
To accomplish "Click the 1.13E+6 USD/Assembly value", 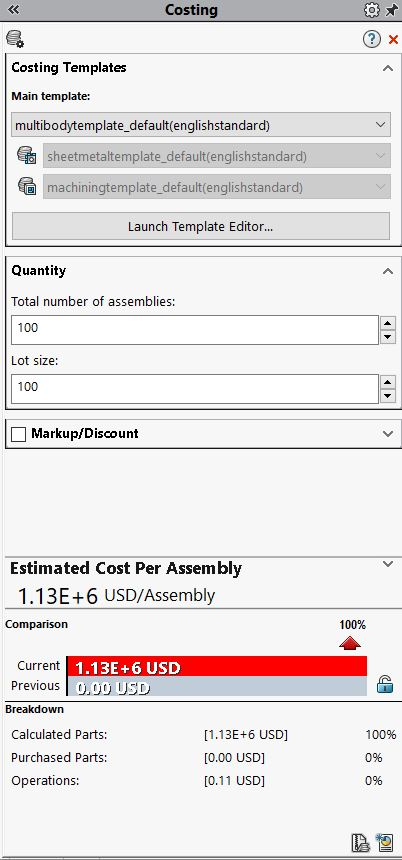I will (x=117, y=596).
